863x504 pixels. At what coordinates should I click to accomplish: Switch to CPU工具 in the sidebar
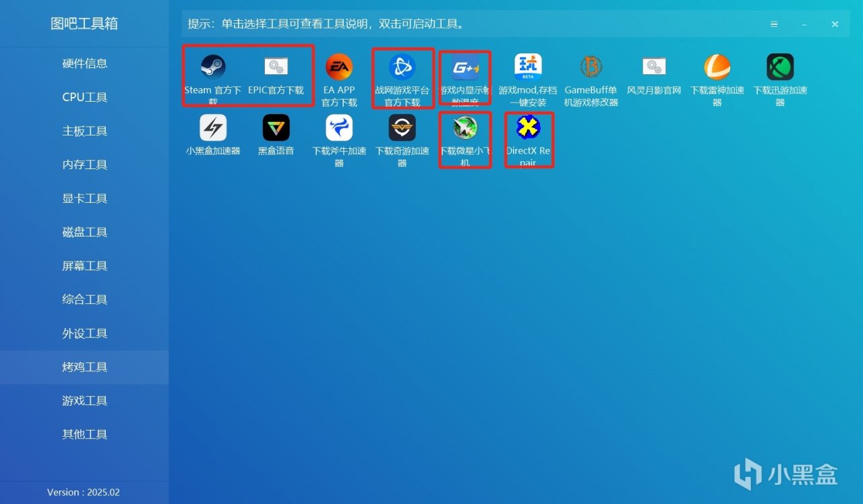coord(84,97)
